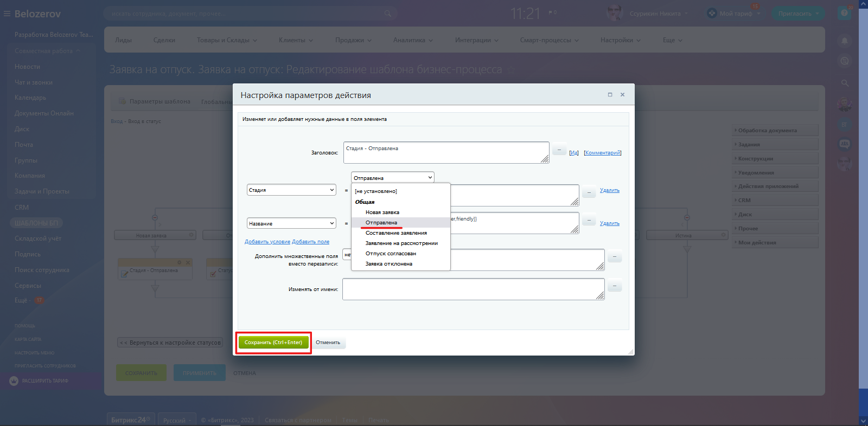Screen dimensions: 868x426
Task: Click Сохранить (Ctrl+Enter) button
Action: [273, 343]
